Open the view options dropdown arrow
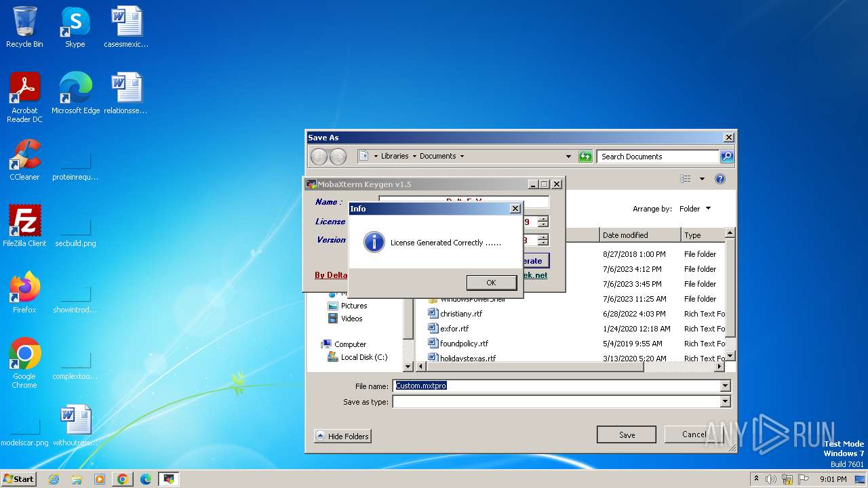Image resolution: width=868 pixels, height=488 pixels. pos(702,179)
